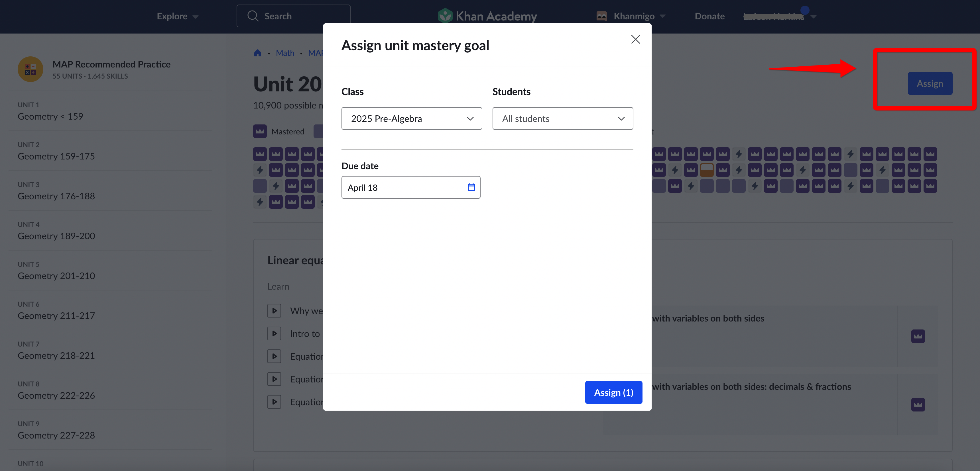Screen dimensions: 980x471
Task: Click mastery crown beside 'variables on both sides'
Action: [918, 336]
